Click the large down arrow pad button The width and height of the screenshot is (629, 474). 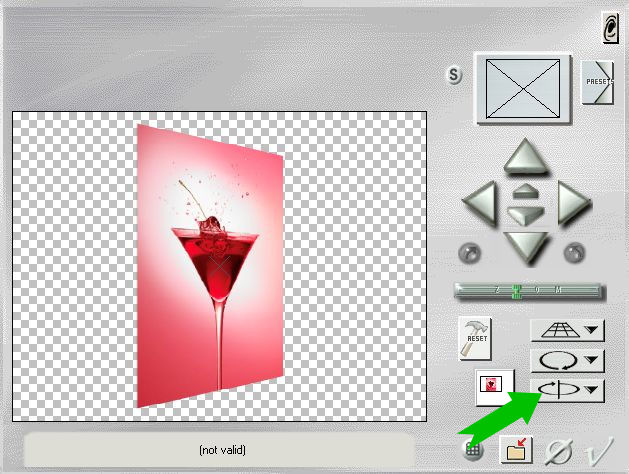(525, 246)
